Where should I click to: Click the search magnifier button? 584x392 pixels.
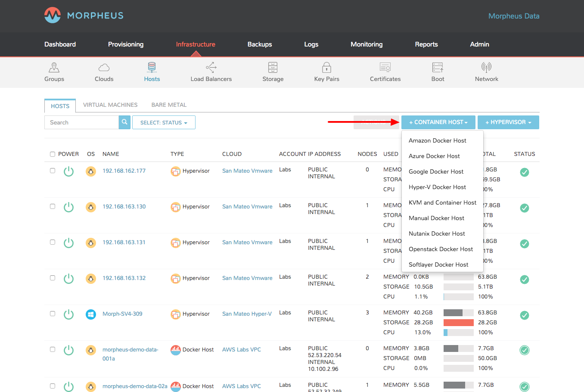[124, 122]
